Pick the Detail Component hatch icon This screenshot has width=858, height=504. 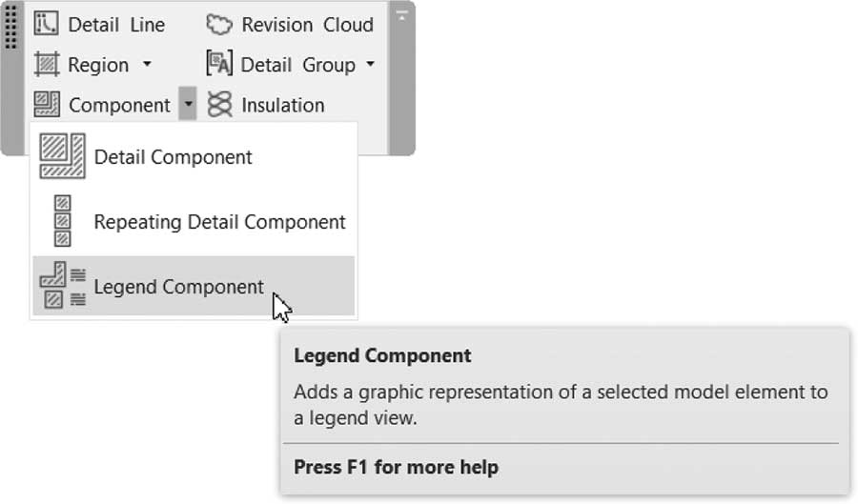click(62, 156)
